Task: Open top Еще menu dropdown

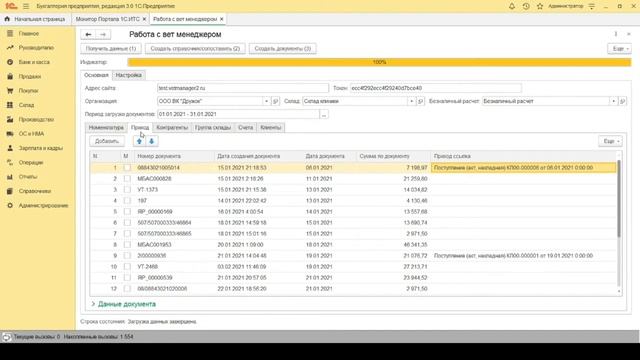Action: [619, 49]
